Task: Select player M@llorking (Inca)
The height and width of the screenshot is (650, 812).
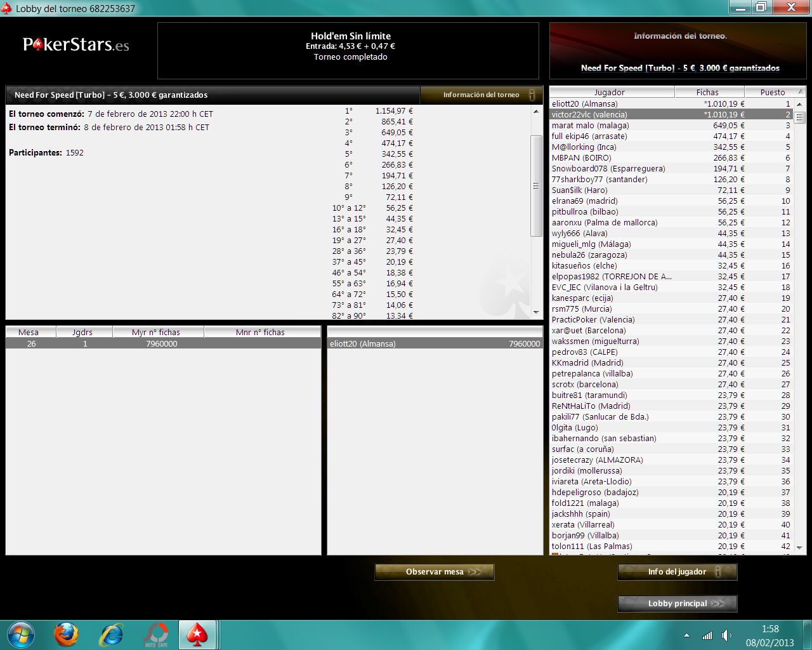Action: [671, 147]
